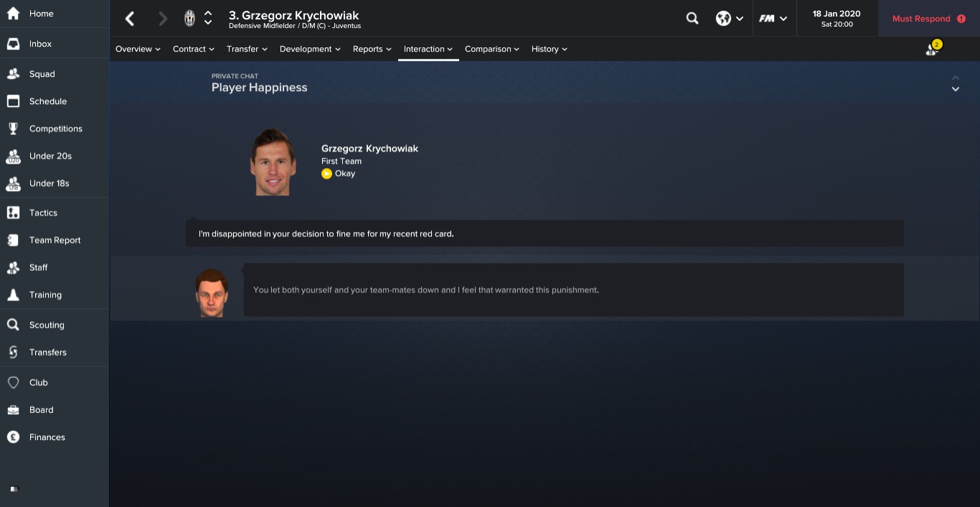Open the Inbox sidebar icon
The width and height of the screenshot is (980, 507).
tap(13, 44)
